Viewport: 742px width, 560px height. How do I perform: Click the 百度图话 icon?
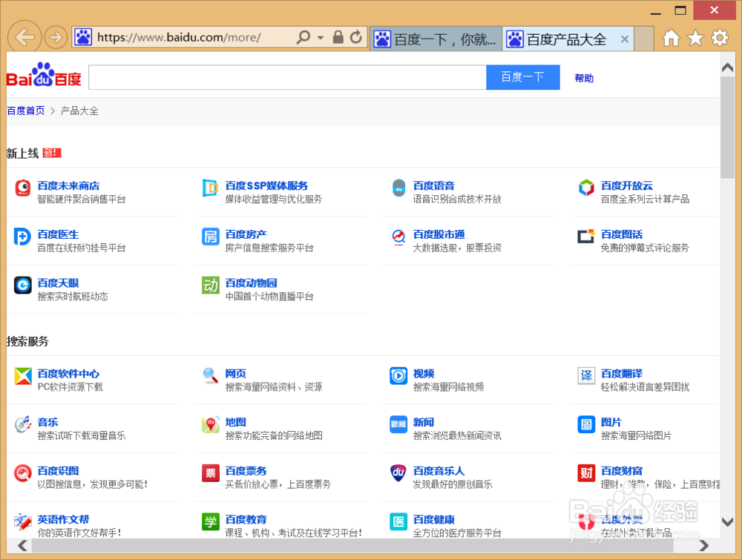[x=586, y=236]
